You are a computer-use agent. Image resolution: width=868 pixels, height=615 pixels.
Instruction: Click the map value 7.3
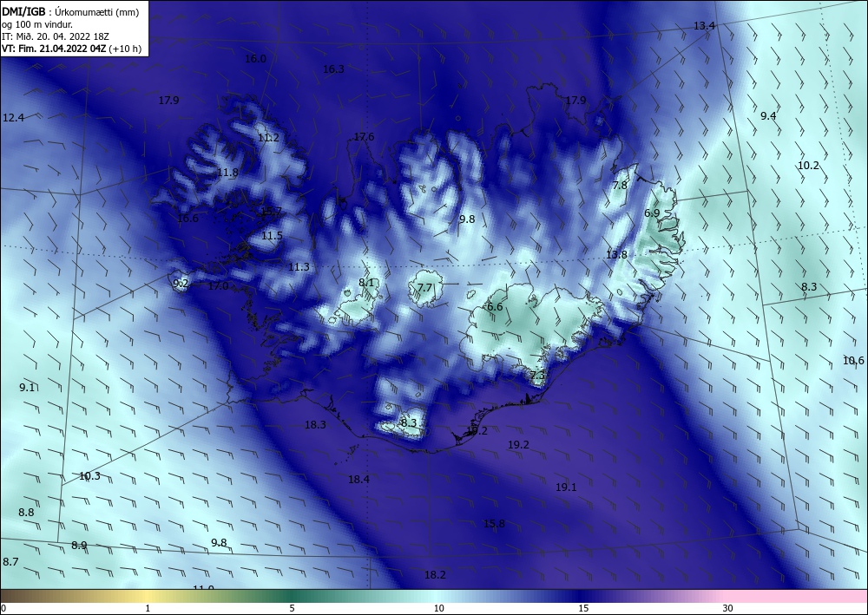[x=537, y=375]
